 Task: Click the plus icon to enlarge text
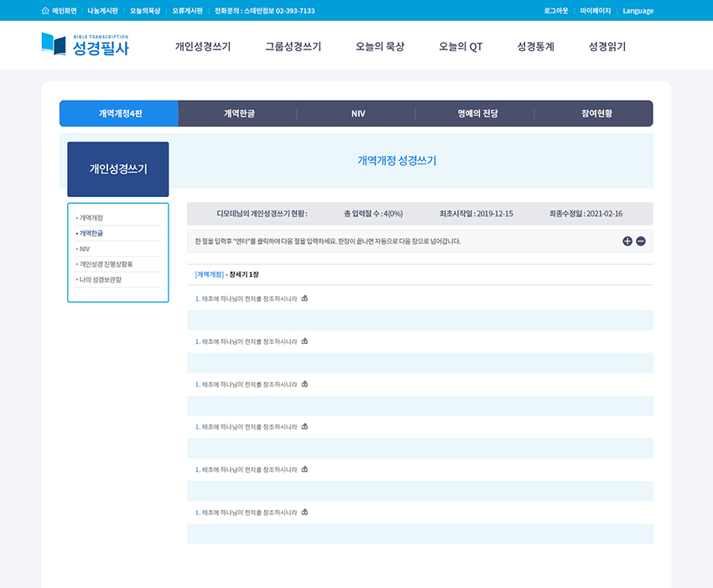[x=627, y=242]
